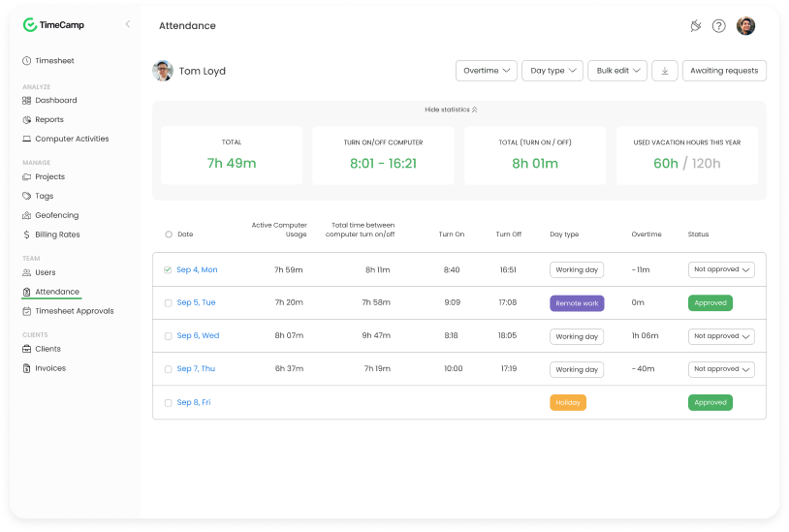Click Sep 8 Approved status badge

pos(710,403)
